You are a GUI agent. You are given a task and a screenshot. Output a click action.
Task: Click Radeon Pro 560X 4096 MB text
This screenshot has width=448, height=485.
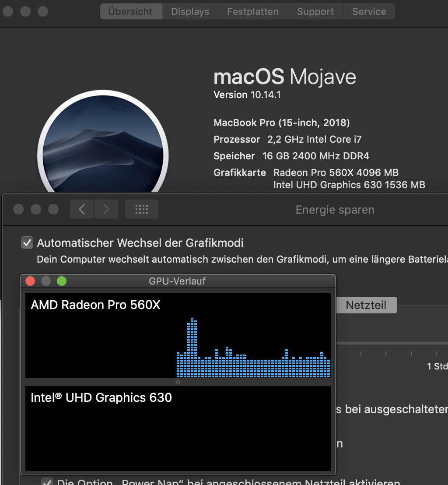(336, 172)
